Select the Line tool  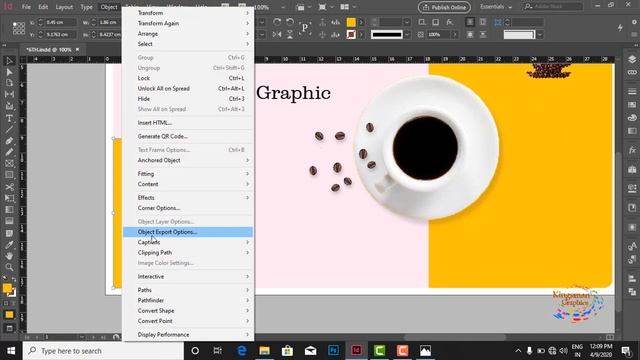coord(9,130)
